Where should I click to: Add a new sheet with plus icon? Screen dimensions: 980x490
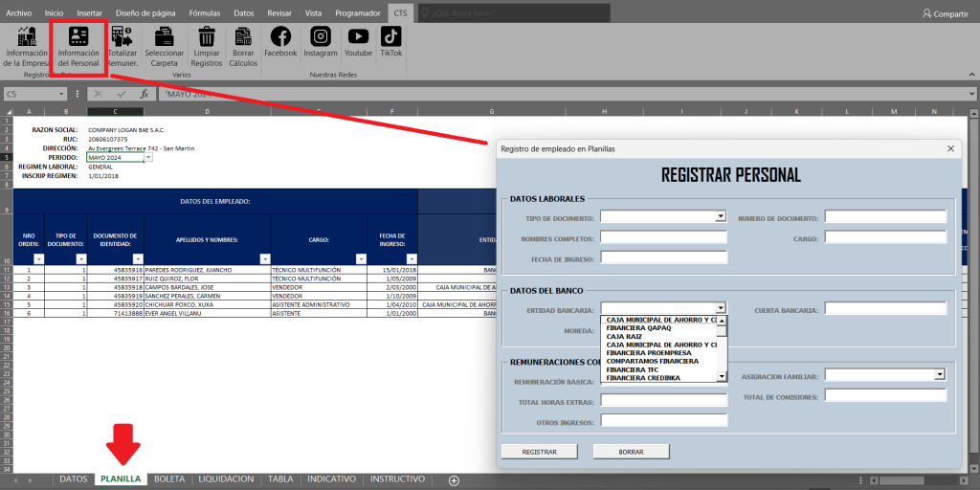point(455,480)
